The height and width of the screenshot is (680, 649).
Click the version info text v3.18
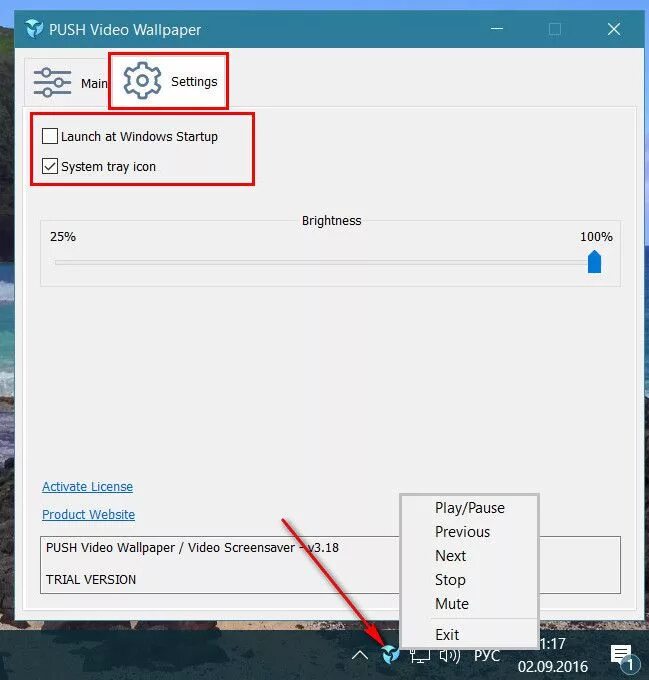point(323,547)
